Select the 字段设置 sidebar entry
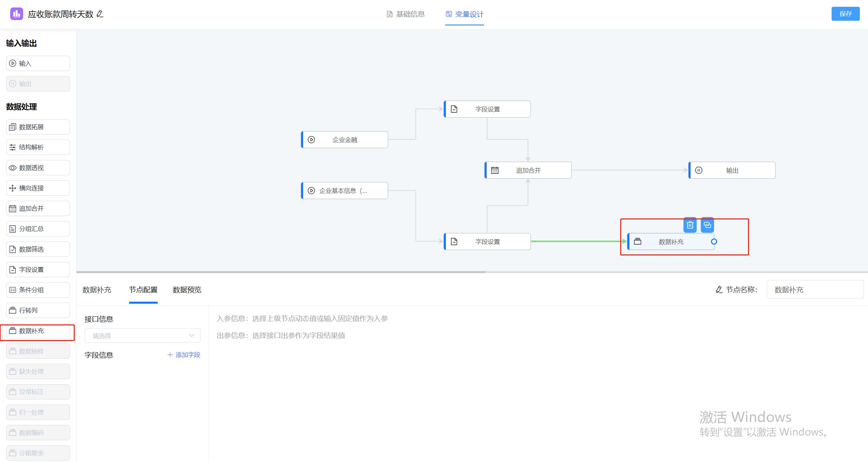 [x=37, y=269]
